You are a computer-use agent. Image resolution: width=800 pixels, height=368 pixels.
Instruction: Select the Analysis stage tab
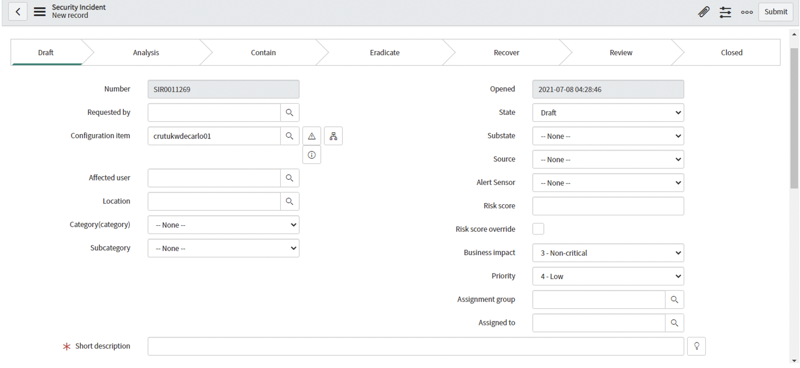pos(146,53)
